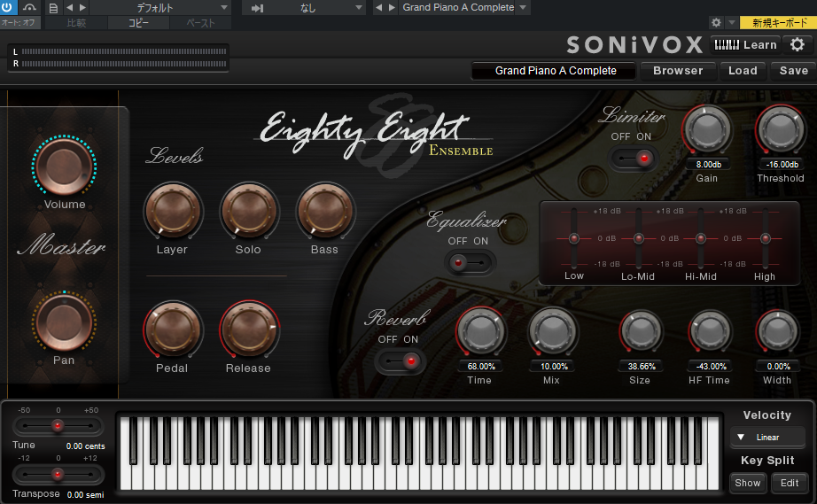Select previous instrument program left arrow

tap(378, 8)
